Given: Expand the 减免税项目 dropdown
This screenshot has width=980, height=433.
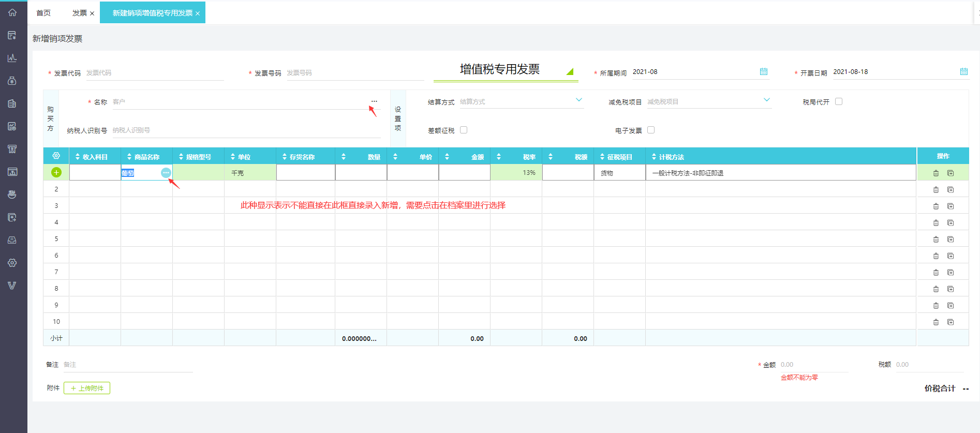Looking at the screenshot, I should point(767,100).
